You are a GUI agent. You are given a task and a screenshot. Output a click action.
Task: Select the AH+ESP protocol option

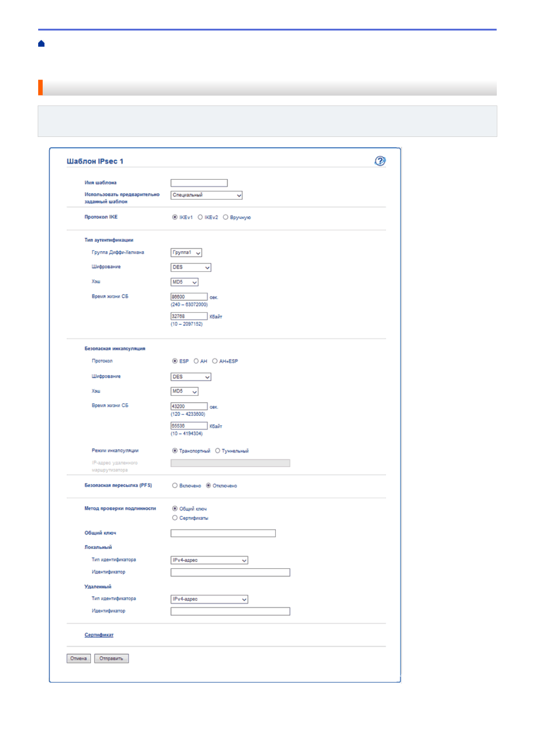tap(215, 361)
